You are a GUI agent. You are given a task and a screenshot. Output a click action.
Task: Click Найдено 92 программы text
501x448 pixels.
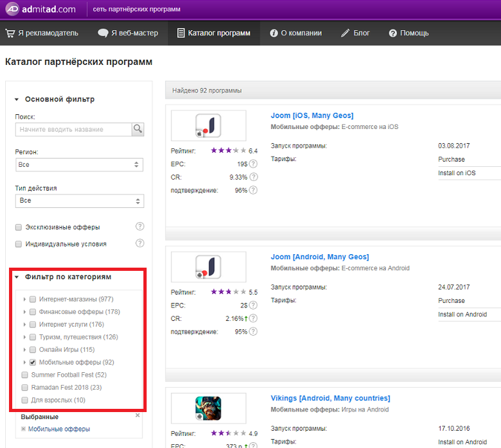(207, 90)
